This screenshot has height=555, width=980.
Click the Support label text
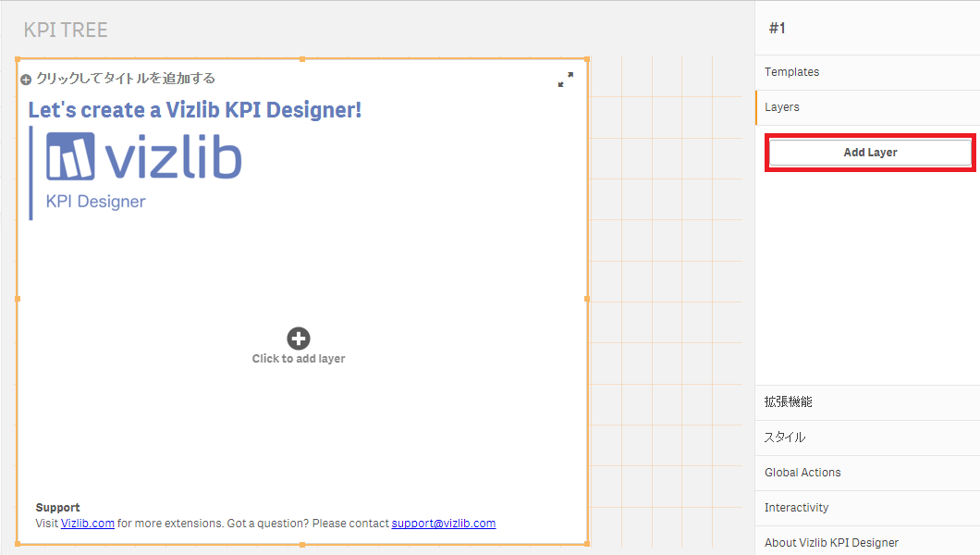(57, 508)
